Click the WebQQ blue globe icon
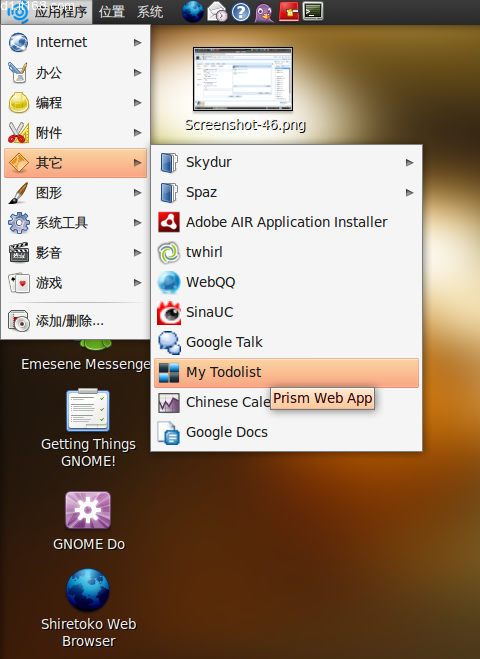The image size is (480, 659). (169, 282)
